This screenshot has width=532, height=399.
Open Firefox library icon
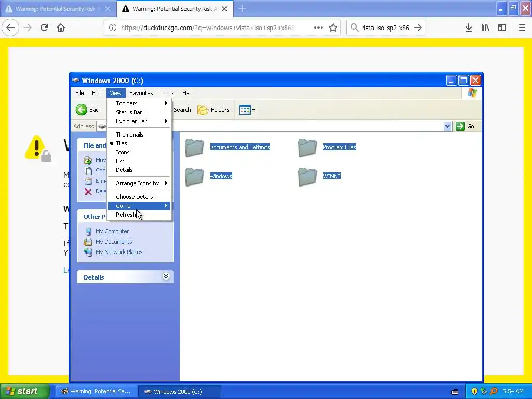coord(485,28)
